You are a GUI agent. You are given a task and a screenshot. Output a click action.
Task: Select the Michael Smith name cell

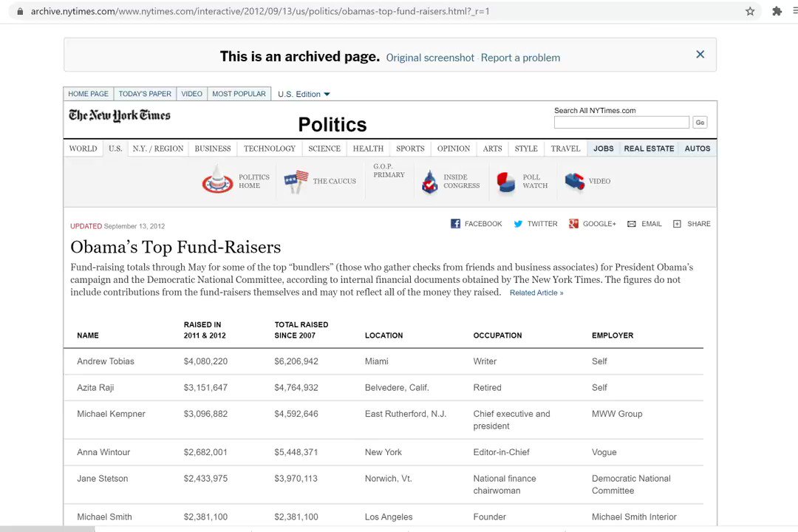104,516
